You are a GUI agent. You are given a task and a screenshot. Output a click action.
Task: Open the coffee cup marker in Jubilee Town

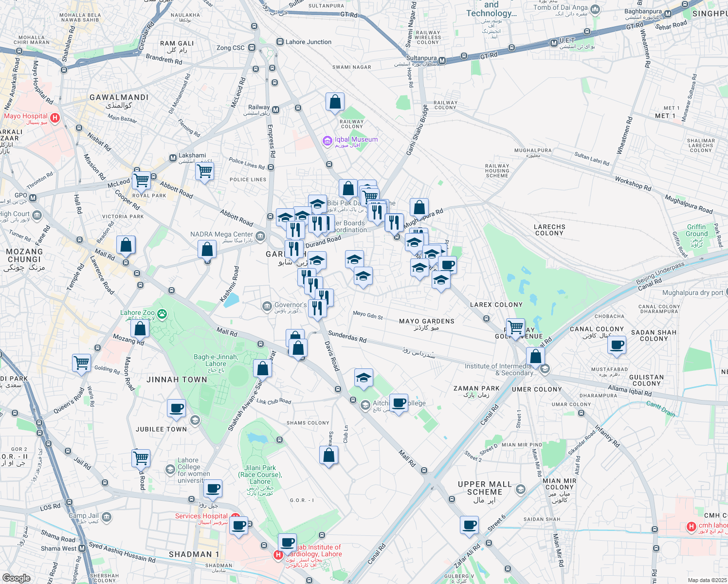[176, 408]
